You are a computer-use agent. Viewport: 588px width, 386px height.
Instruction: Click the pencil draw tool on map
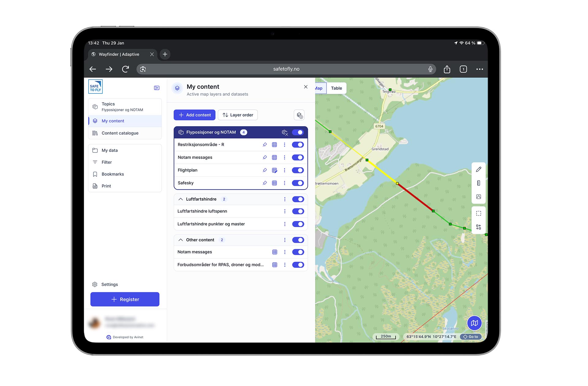(x=478, y=169)
